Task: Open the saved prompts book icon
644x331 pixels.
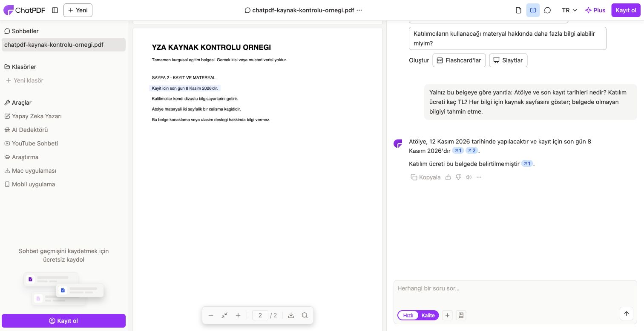Action: (461, 315)
